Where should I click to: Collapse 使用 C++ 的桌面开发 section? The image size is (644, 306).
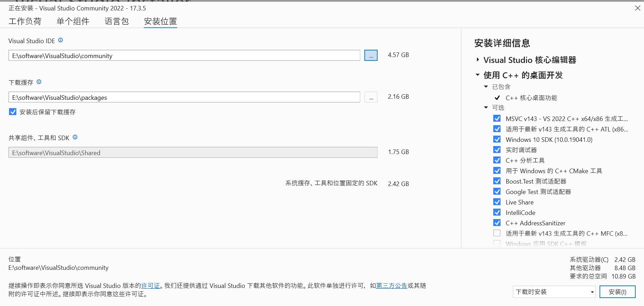[478, 75]
